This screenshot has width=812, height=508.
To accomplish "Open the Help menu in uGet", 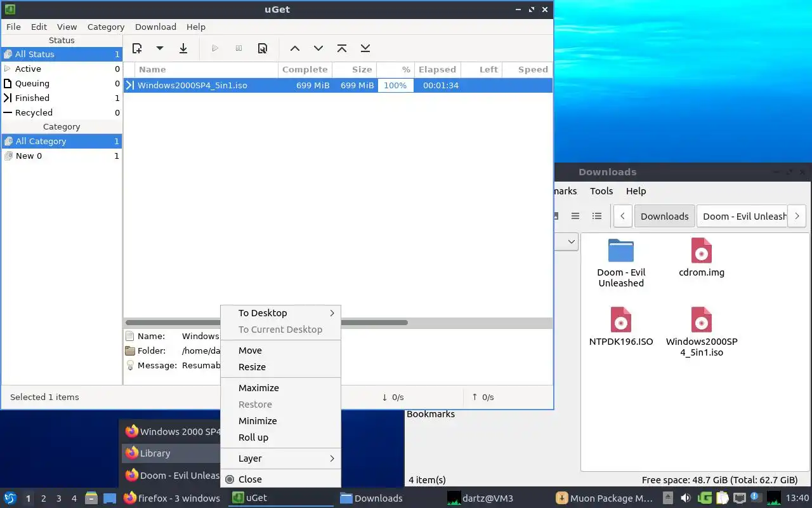I will pos(196,27).
